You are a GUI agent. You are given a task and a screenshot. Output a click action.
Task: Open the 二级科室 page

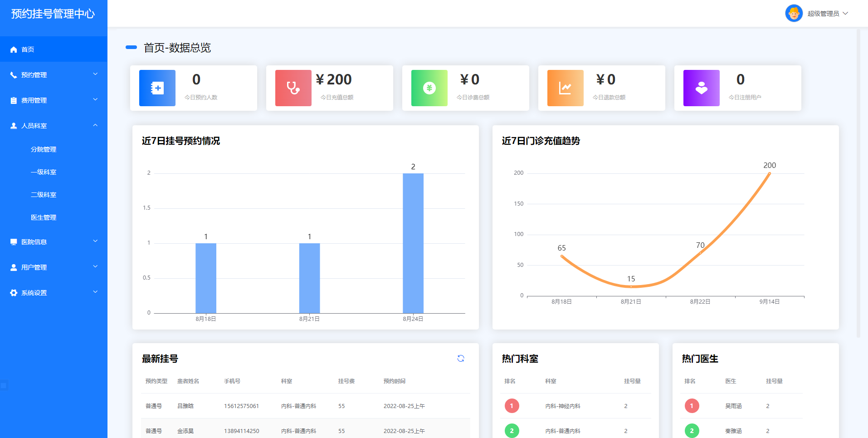click(x=44, y=194)
